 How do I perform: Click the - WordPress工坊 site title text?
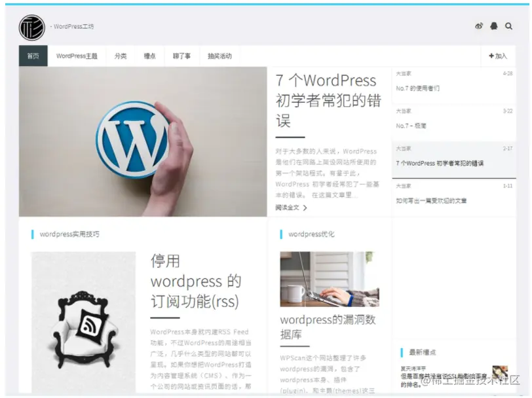[72, 26]
